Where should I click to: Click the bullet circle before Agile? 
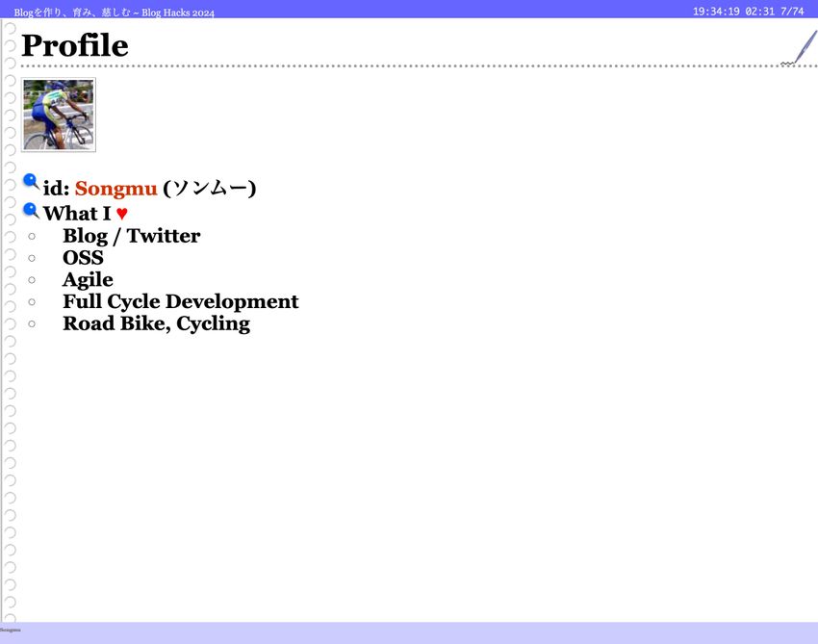[32, 280]
